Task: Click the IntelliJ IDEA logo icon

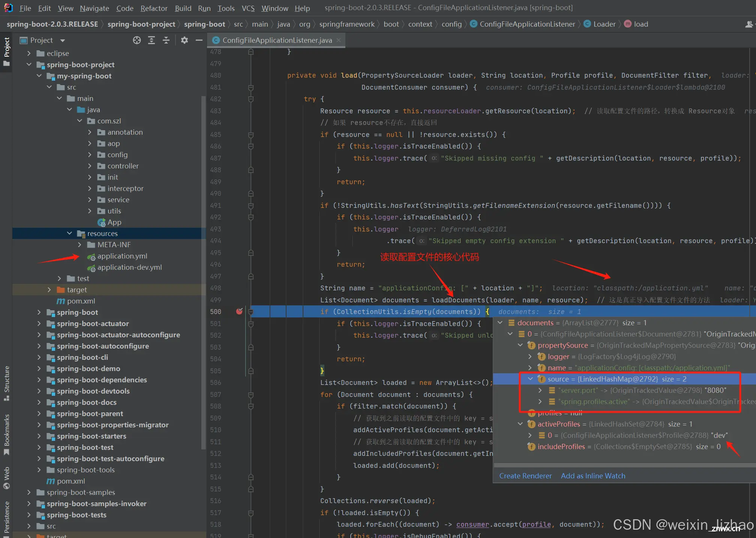Action: point(8,8)
